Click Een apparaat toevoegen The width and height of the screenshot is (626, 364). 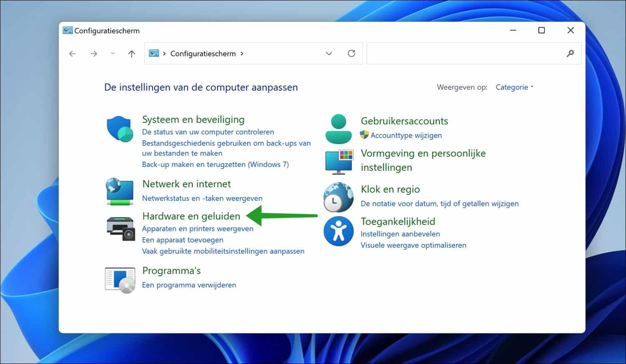pyautogui.click(x=182, y=240)
